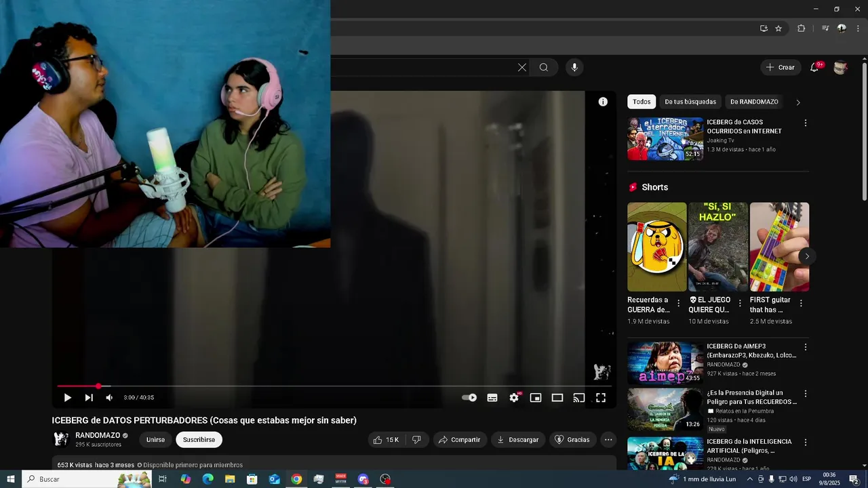Viewport: 868px width, 488px height.
Task: Open system volume speaker icon
Action: coord(793,479)
